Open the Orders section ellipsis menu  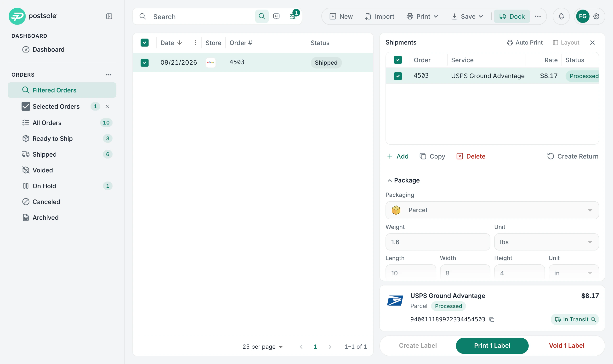click(109, 75)
